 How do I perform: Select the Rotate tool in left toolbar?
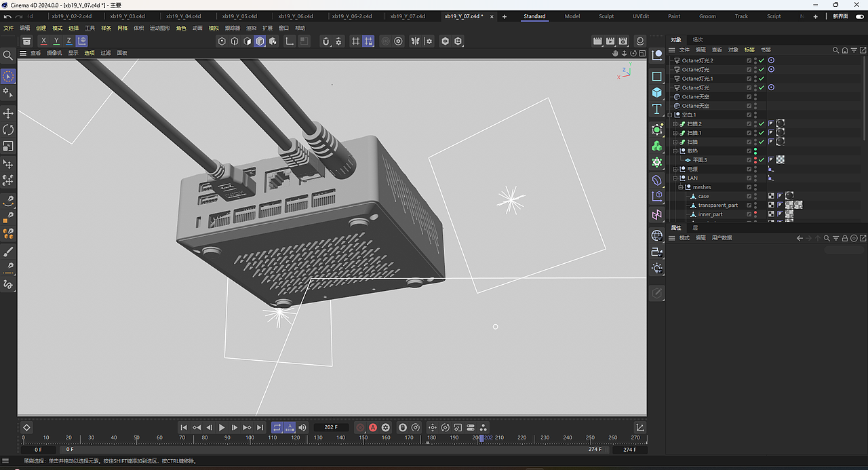pyautogui.click(x=8, y=130)
